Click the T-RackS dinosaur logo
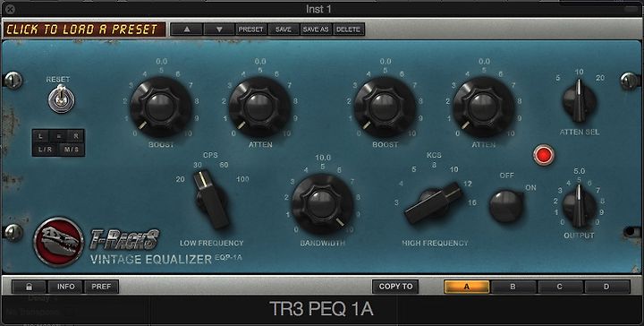Image resolution: width=644 pixels, height=326 pixels. click(x=59, y=242)
